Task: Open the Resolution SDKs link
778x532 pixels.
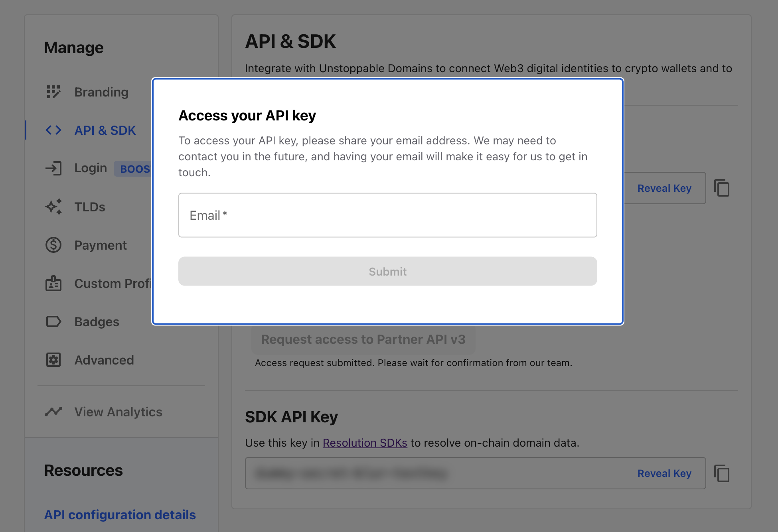Action: coord(365,443)
